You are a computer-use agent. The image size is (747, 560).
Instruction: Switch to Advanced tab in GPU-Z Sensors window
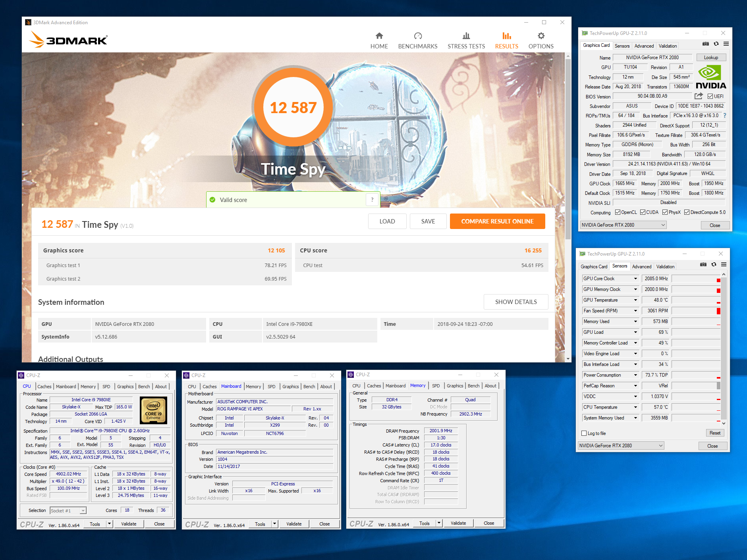click(x=642, y=267)
